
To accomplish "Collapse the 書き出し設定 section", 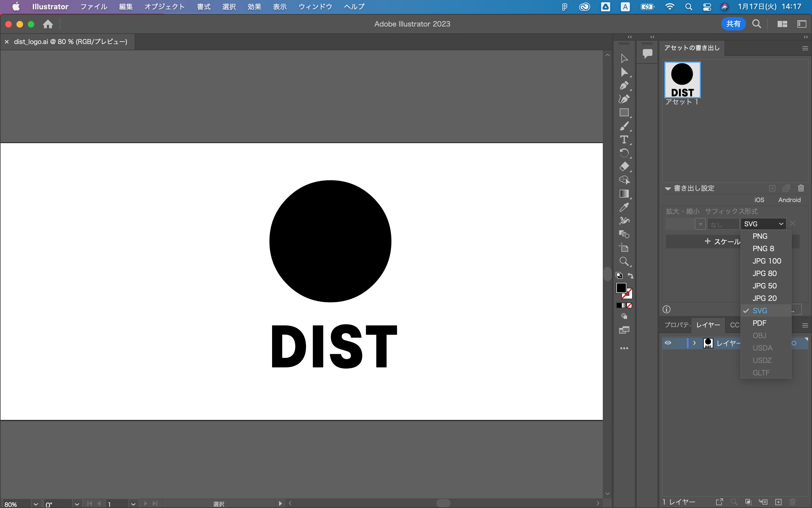I will [668, 189].
